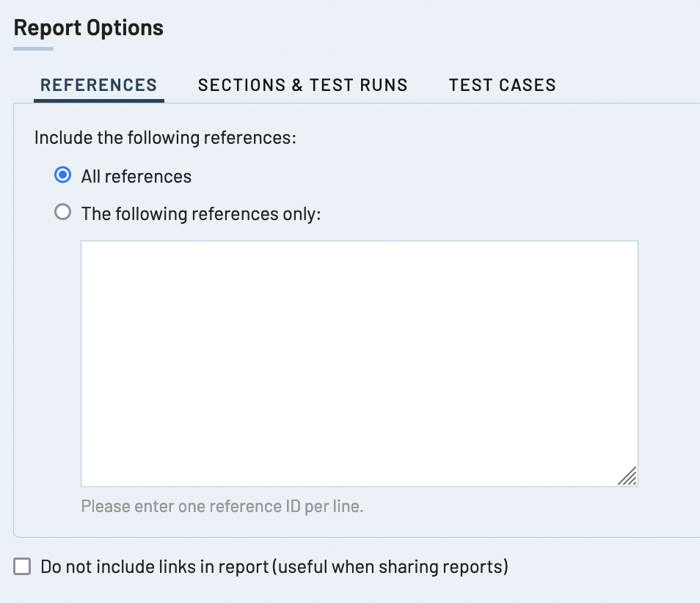Switch to the SECTIONS & TEST RUNS tab
The height and width of the screenshot is (603, 700).
click(302, 84)
